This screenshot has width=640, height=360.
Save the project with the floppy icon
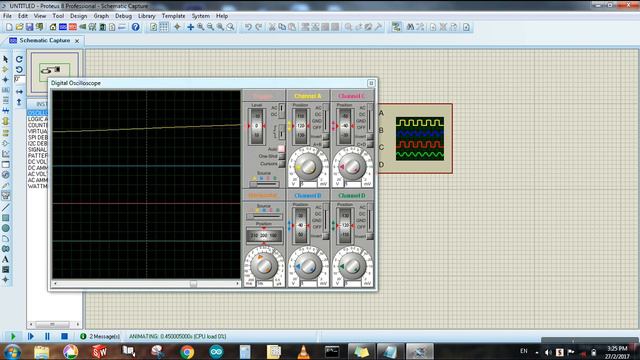[29, 27]
